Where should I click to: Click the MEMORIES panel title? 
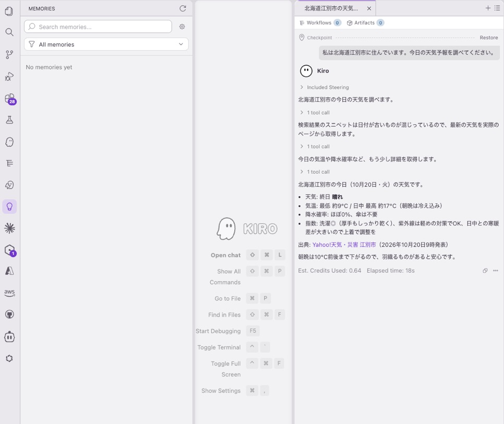[x=42, y=9]
